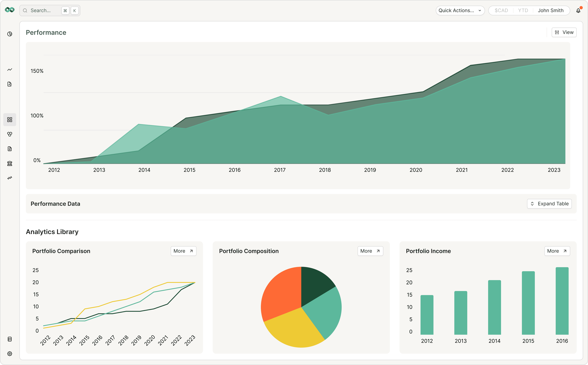
Task: Click More on Portfolio Income card
Action: [557, 251]
